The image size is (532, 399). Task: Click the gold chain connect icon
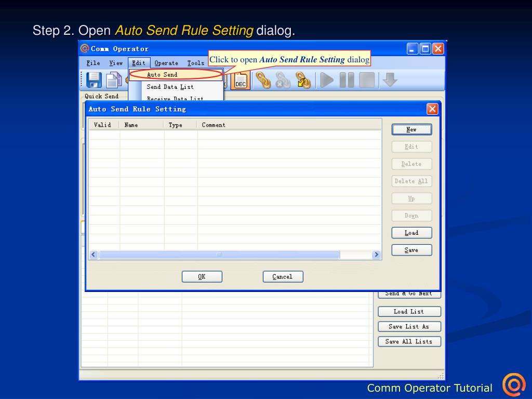[264, 80]
